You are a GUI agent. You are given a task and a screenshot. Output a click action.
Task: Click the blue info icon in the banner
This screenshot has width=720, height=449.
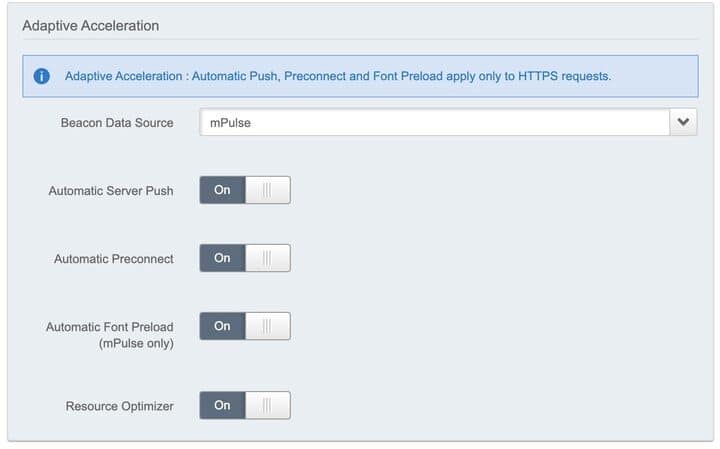(42, 76)
